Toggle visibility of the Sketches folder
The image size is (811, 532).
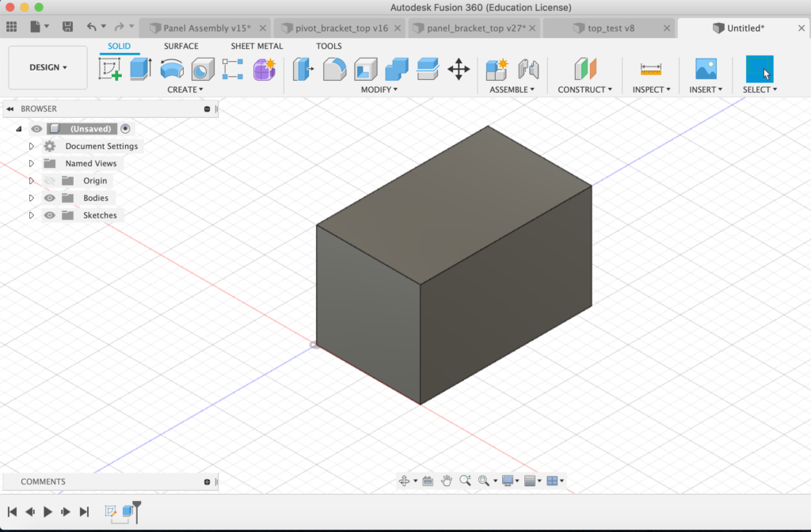pos(50,215)
